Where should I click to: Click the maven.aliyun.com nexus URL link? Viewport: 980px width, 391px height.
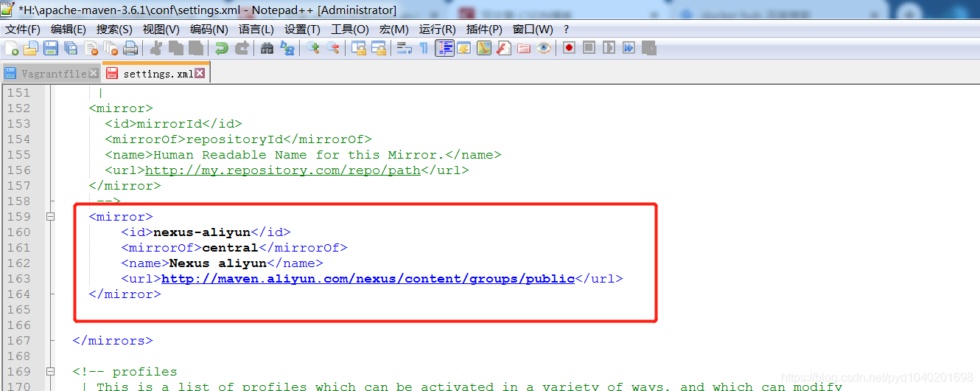(x=368, y=279)
